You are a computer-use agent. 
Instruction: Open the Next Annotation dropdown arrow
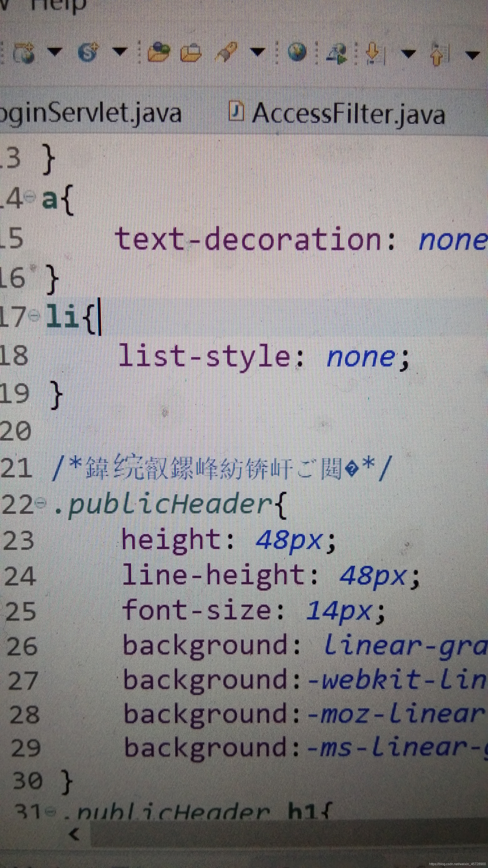(x=408, y=54)
